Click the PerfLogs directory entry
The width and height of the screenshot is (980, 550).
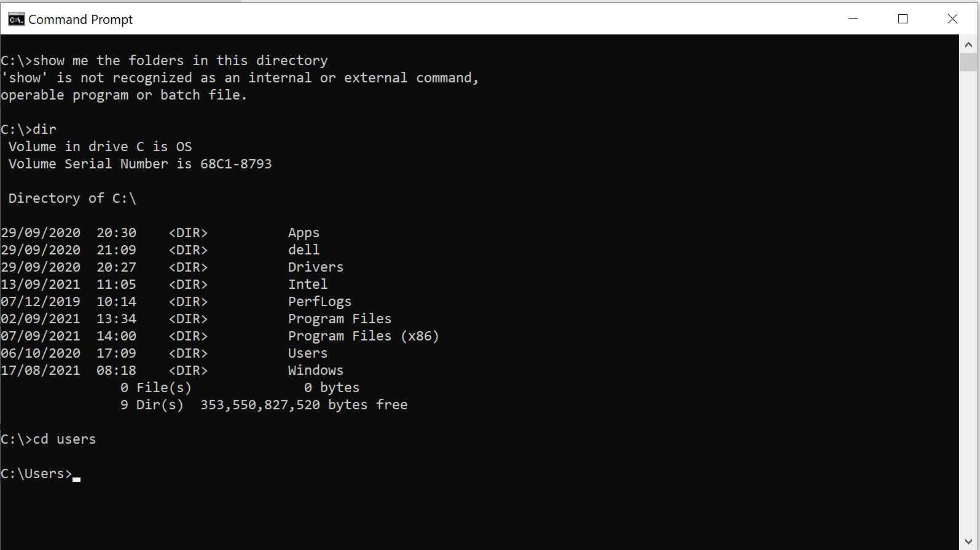point(319,302)
